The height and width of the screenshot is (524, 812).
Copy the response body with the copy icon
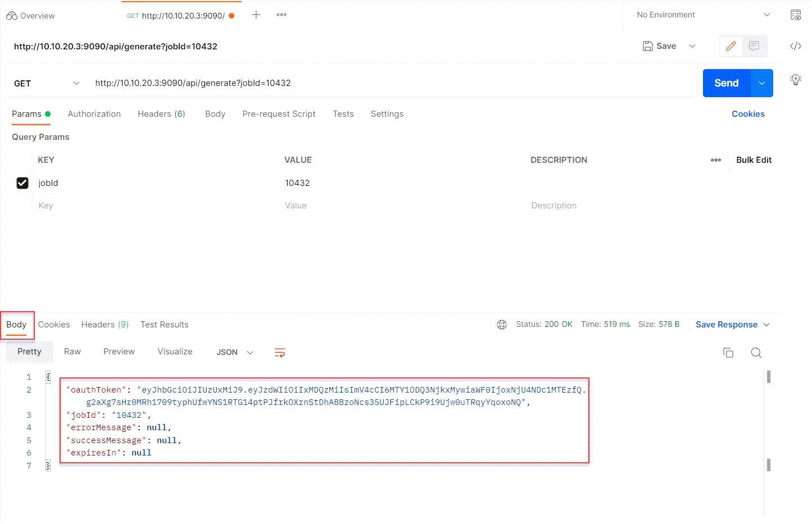click(728, 353)
